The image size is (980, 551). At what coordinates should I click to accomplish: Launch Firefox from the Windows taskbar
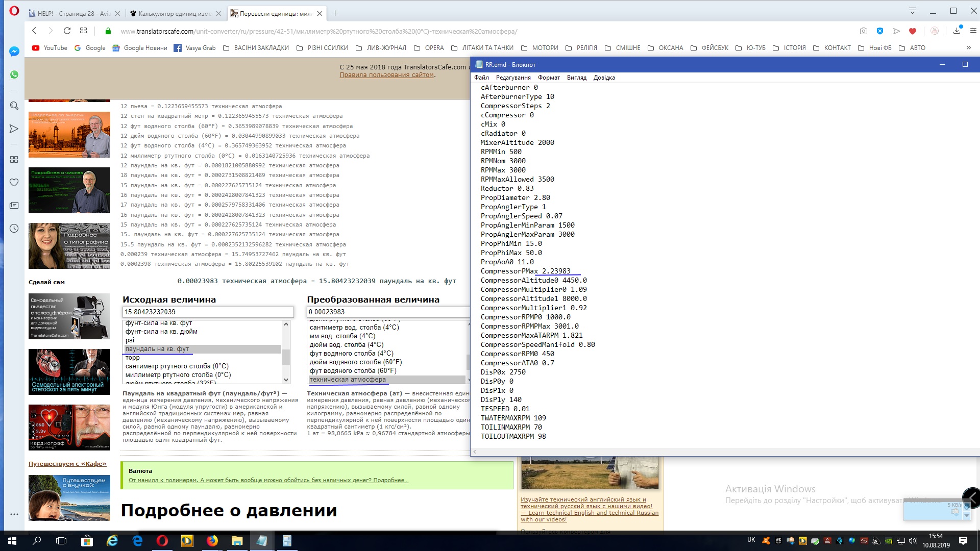(x=212, y=541)
